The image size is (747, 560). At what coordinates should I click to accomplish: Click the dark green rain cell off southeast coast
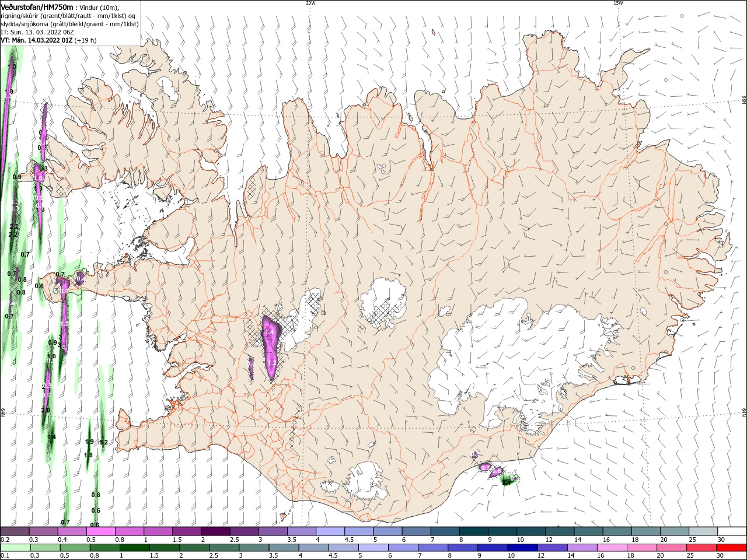[x=509, y=480]
